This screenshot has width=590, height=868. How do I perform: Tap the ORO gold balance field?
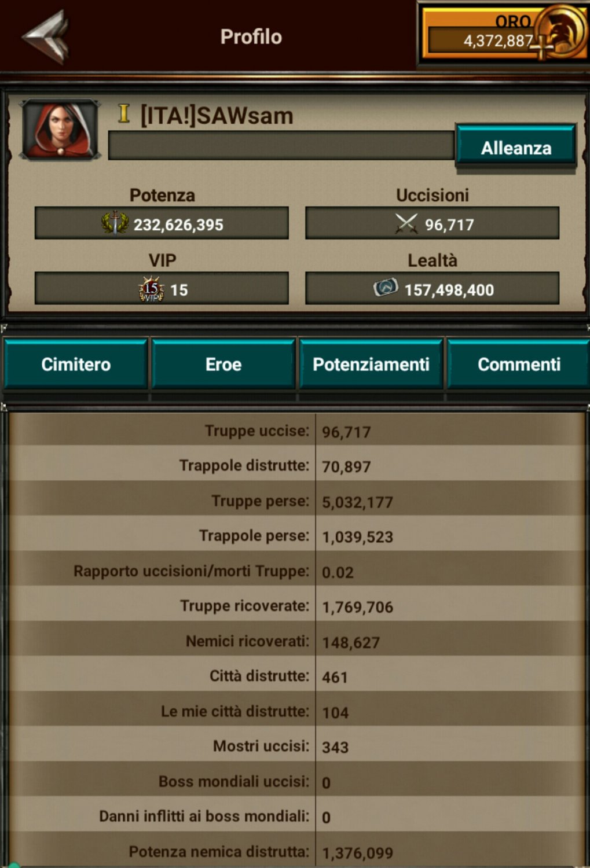481,41
